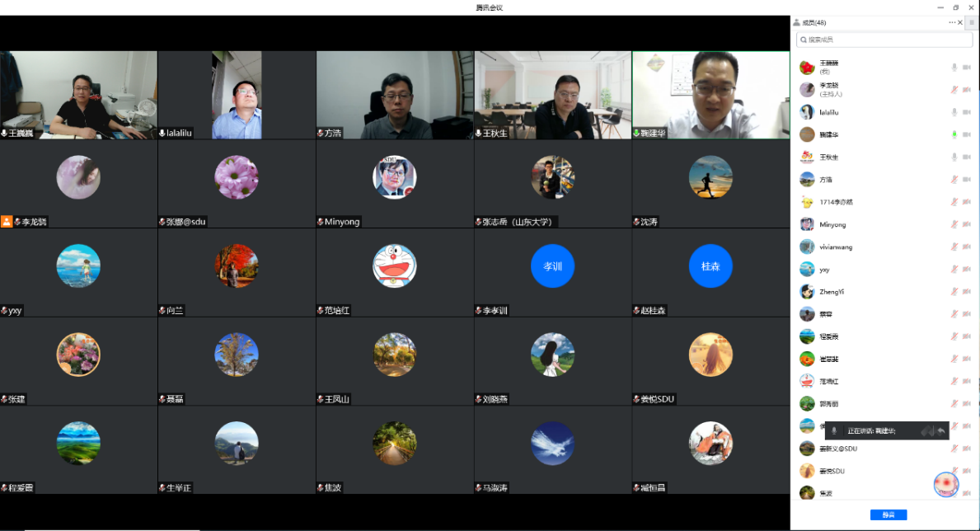The width and height of the screenshot is (980, 531).
Task: Toggle the camera in the first member row
Action: [x=967, y=67]
